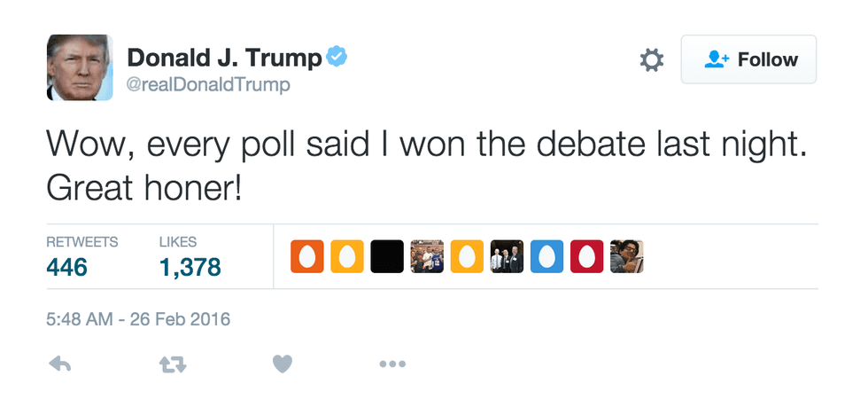Click the blue verified badge
This screenshot has height=415, width=868.
337,59
